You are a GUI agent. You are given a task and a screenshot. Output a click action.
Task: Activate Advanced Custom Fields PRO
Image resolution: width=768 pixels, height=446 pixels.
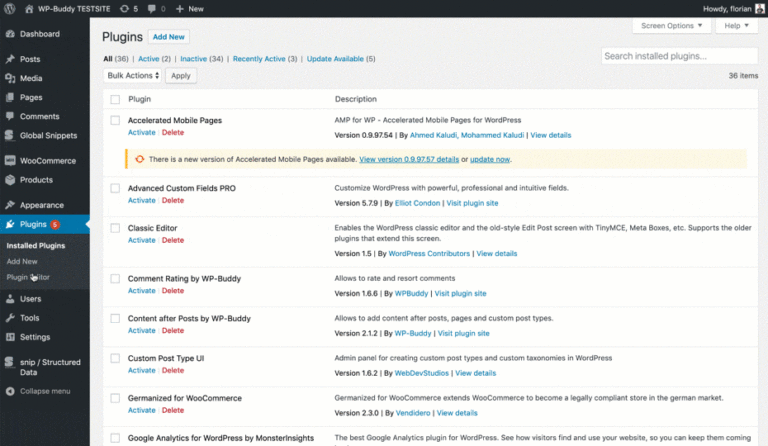(x=142, y=200)
